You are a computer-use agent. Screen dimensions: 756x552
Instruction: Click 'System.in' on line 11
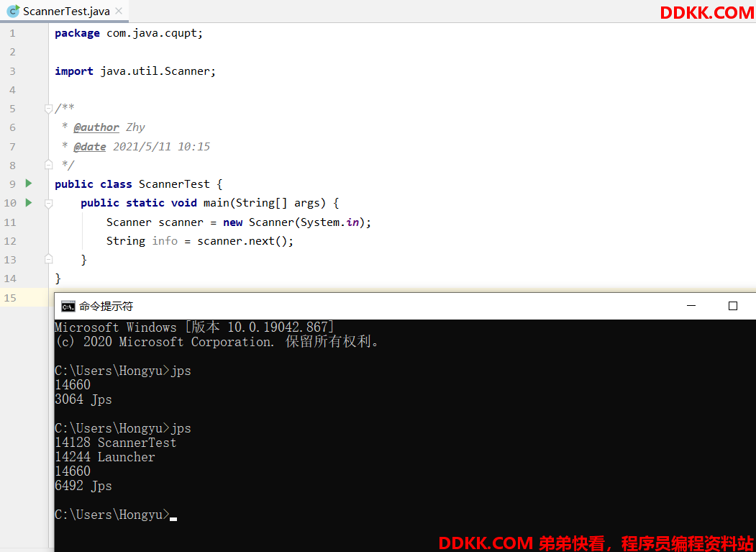[330, 222]
